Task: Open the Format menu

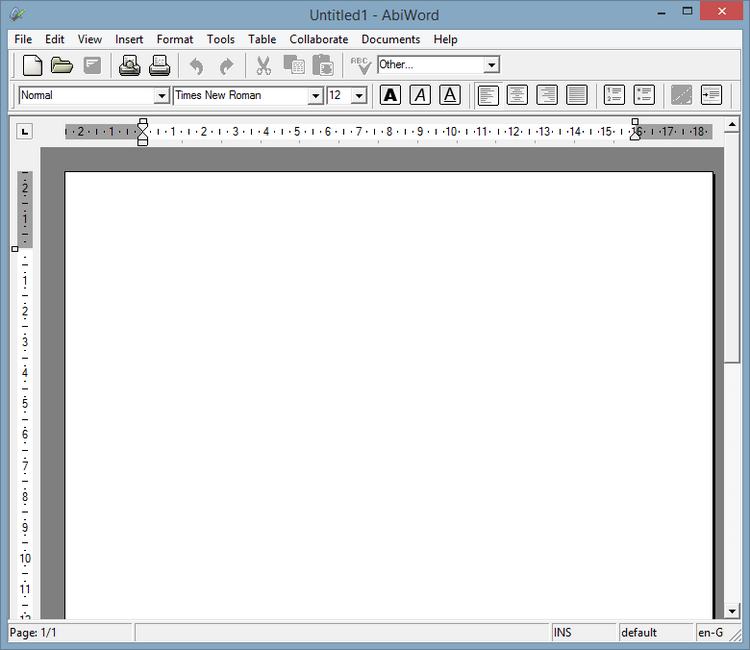Action: tap(175, 39)
